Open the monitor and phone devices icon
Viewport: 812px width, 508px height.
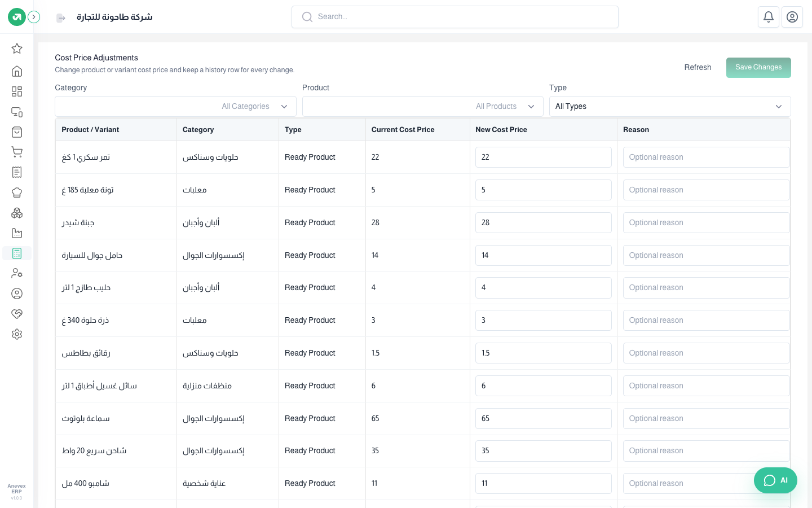tap(17, 112)
